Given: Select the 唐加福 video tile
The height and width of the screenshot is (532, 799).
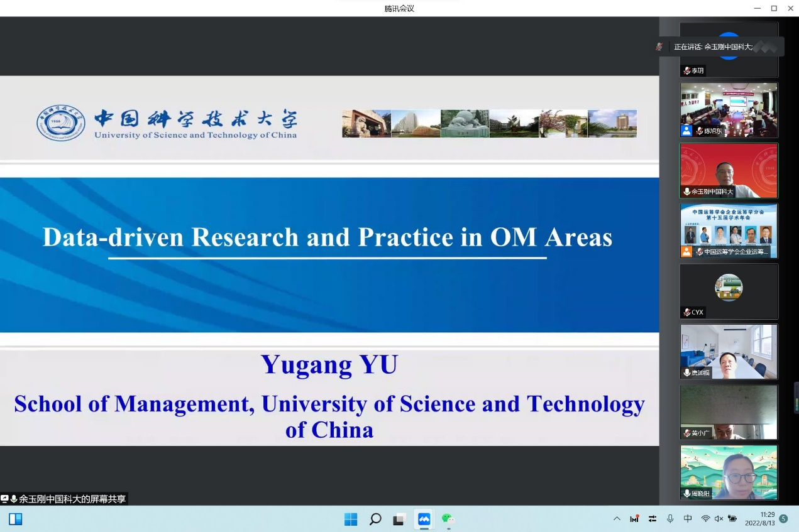Looking at the screenshot, I should point(729,352).
